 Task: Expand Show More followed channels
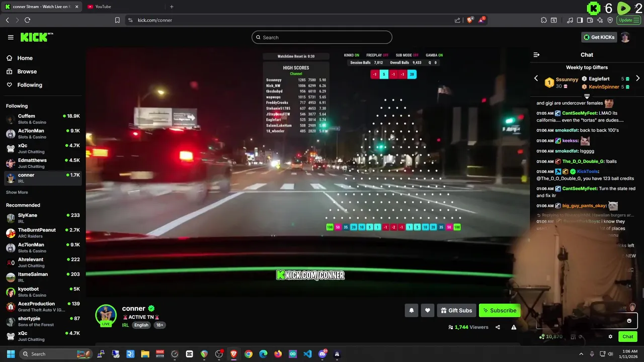17,192
